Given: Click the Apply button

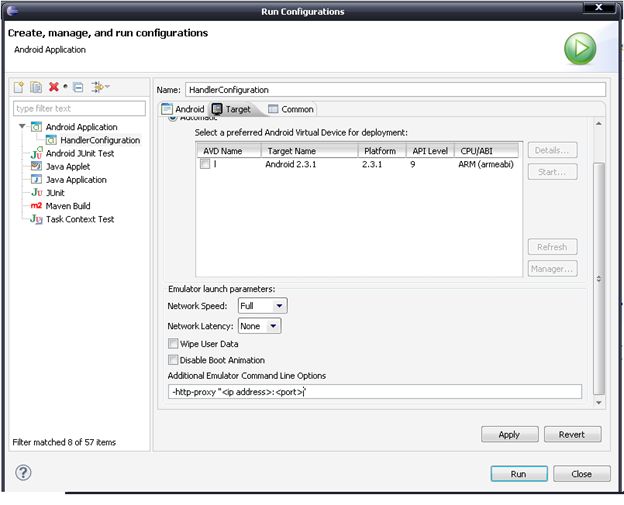Looking at the screenshot, I should pos(509,434).
